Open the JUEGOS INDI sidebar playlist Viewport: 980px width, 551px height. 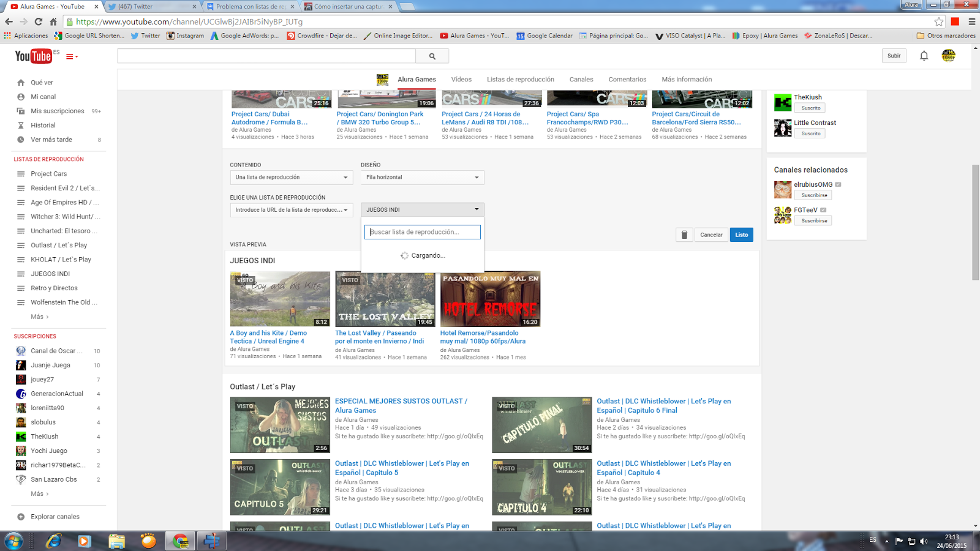[x=50, y=274]
